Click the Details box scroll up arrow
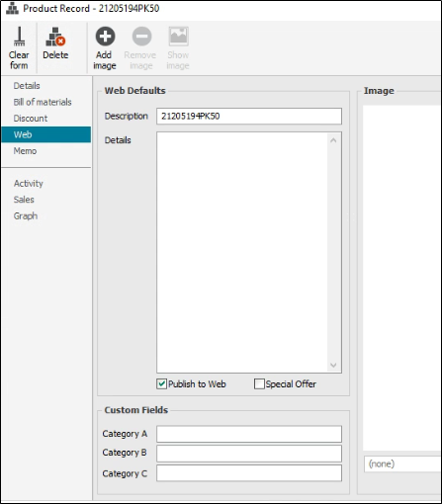Viewport: 442px width, 504px height. [333, 140]
